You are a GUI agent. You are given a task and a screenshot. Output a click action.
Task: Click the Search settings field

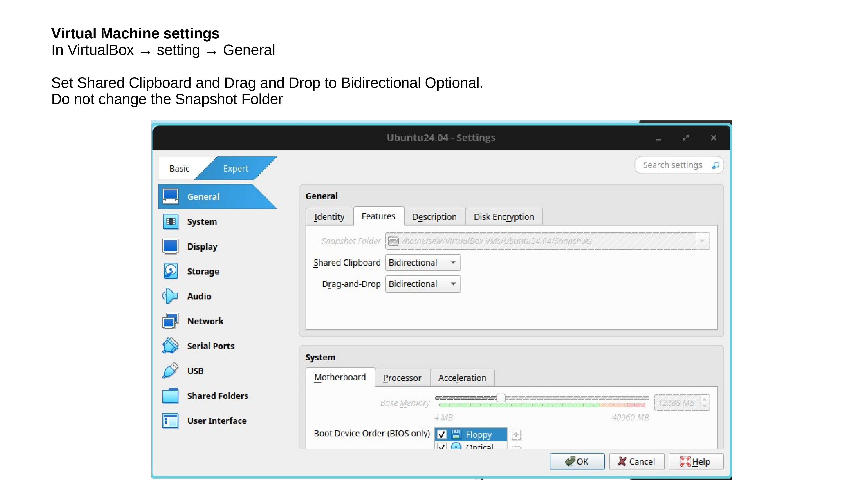[x=679, y=165]
